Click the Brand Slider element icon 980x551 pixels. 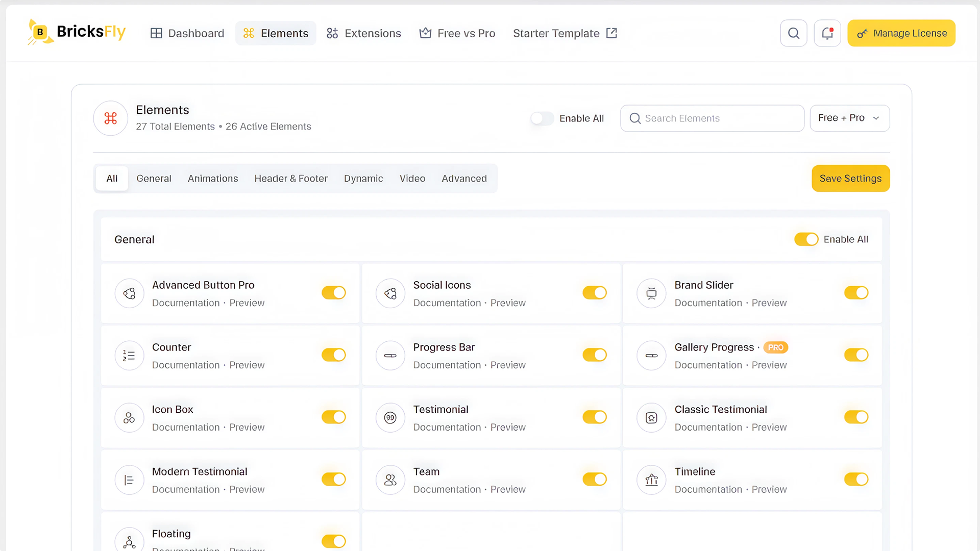651,293
